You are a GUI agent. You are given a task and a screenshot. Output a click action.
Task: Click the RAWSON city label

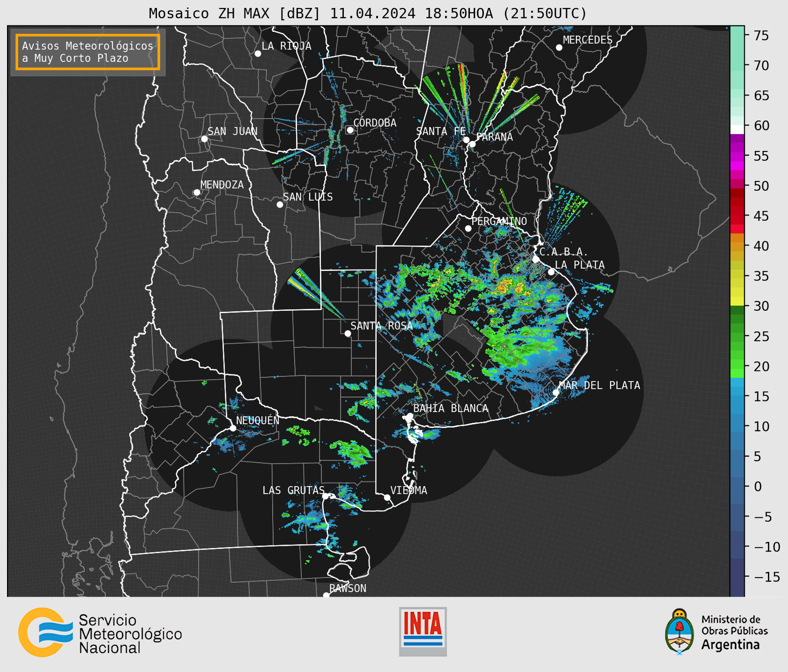click(x=348, y=588)
